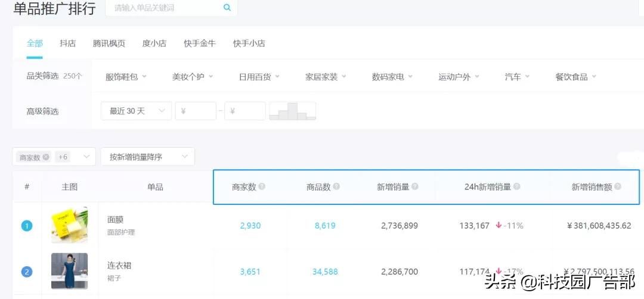Image resolution: width=644 pixels, height=299 pixels.
Task: Focus the 请输入单品关键词 search field
Action: 171,8
